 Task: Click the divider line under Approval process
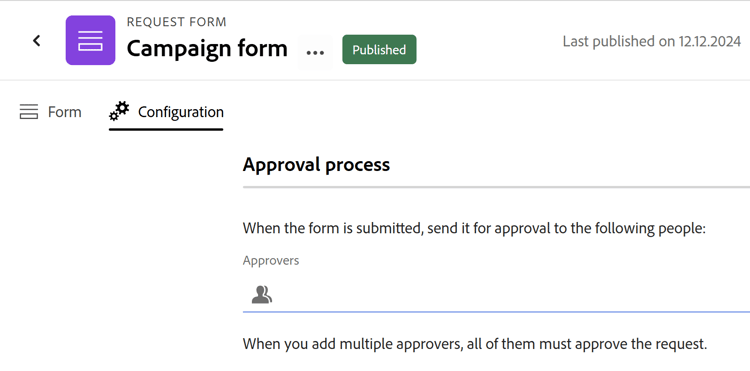[496, 187]
